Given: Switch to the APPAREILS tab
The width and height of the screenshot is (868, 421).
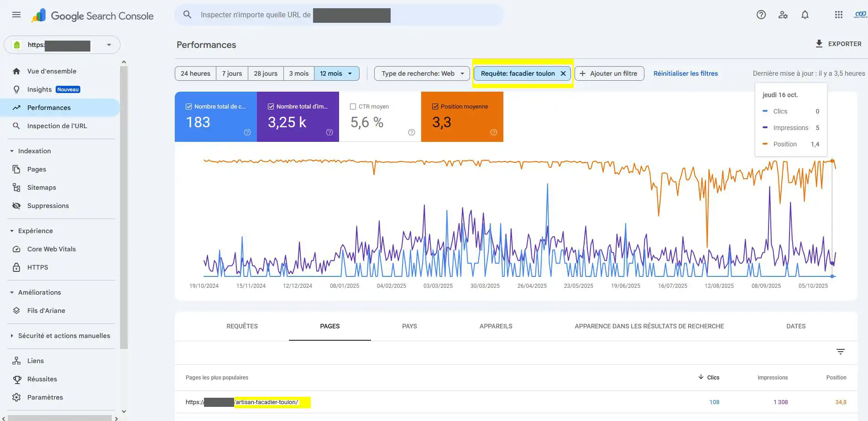Looking at the screenshot, I should (x=496, y=326).
